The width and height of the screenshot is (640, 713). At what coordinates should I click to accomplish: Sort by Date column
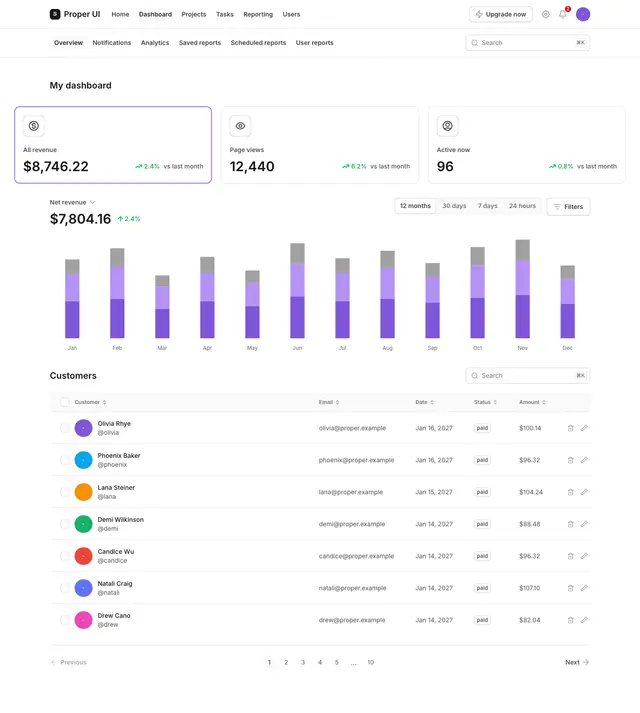[424, 402]
